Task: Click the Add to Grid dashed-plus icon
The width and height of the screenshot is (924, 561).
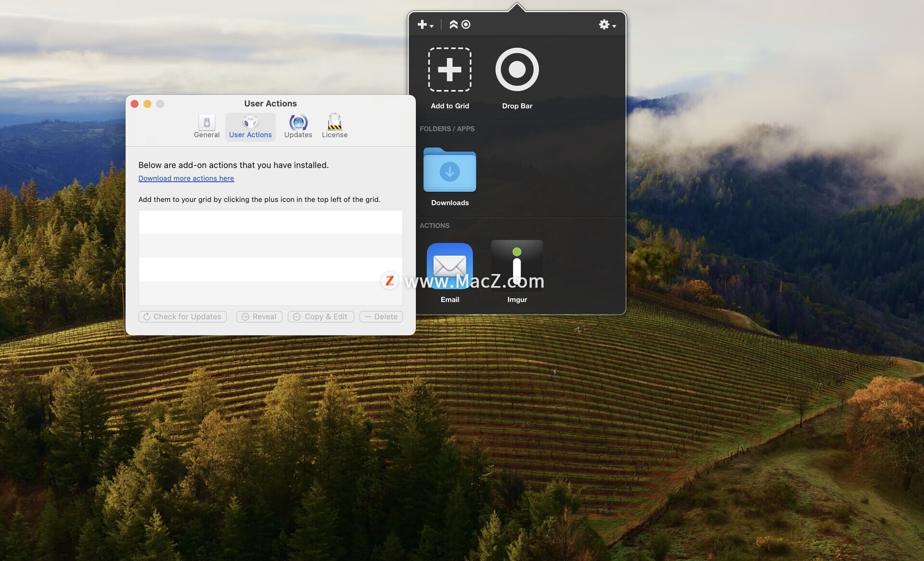Action: click(x=449, y=69)
